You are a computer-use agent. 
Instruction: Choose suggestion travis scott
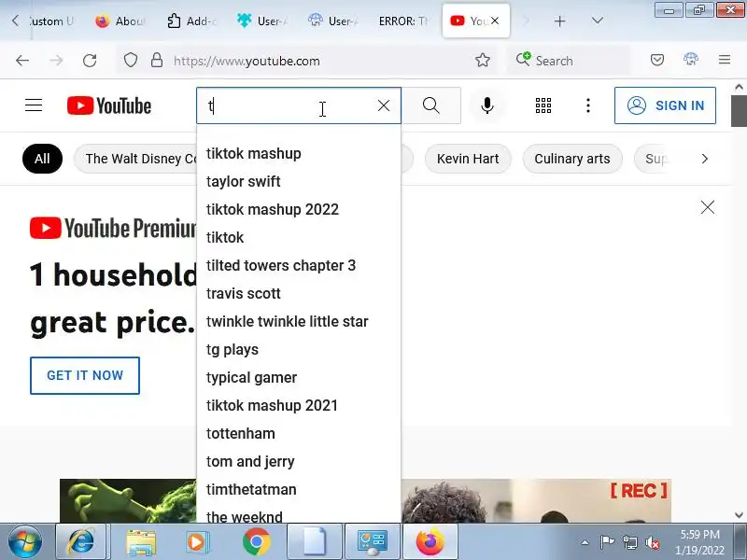(299, 293)
